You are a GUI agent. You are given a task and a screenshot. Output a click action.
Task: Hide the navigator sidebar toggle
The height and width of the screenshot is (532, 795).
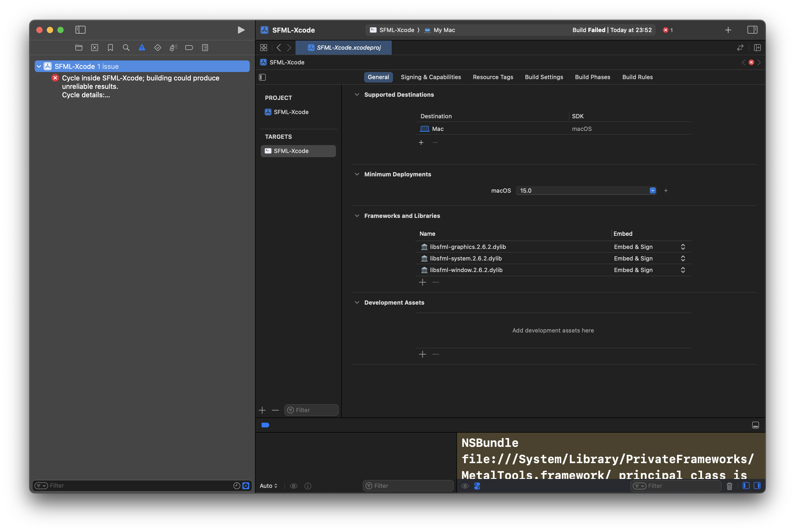pos(80,30)
